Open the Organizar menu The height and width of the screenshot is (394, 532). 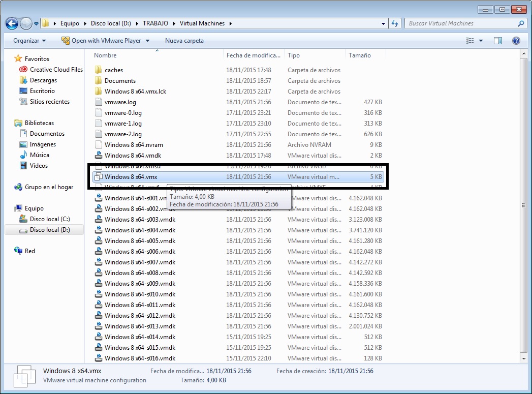coord(29,41)
